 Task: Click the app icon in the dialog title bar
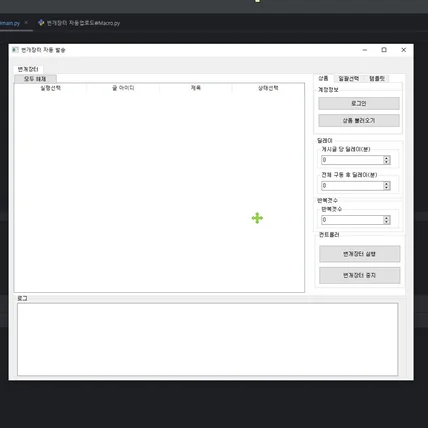click(15, 50)
